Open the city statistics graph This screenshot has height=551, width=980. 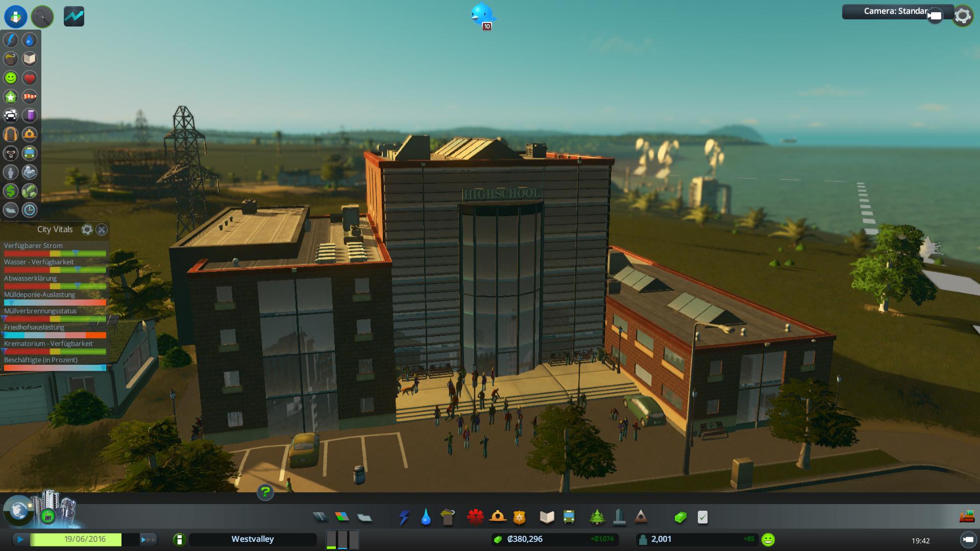(x=74, y=17)
